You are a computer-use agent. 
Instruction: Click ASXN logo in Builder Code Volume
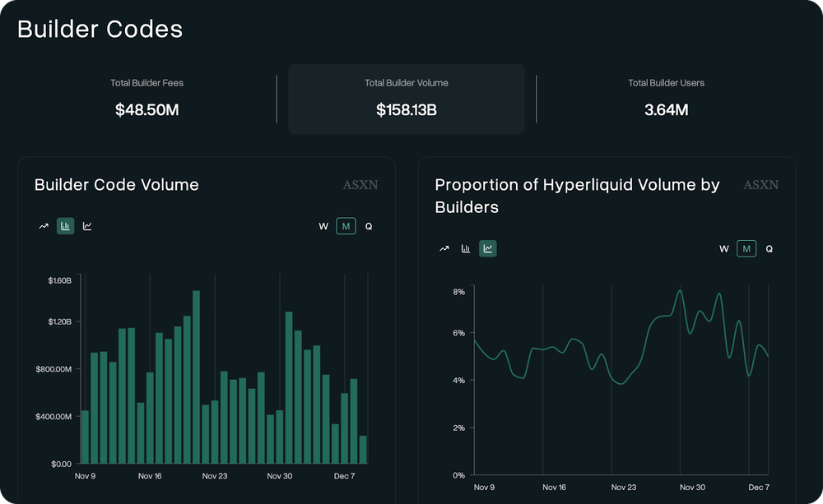click(360, 185)
